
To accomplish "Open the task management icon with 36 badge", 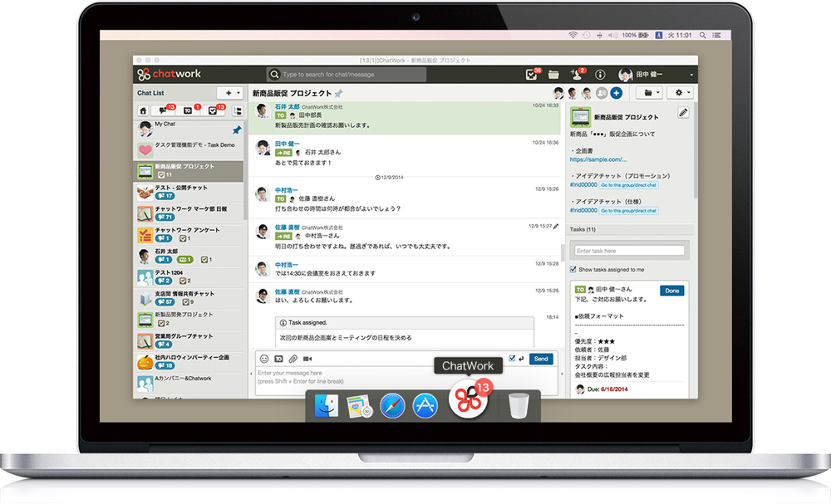I will [x=532, y=75].
